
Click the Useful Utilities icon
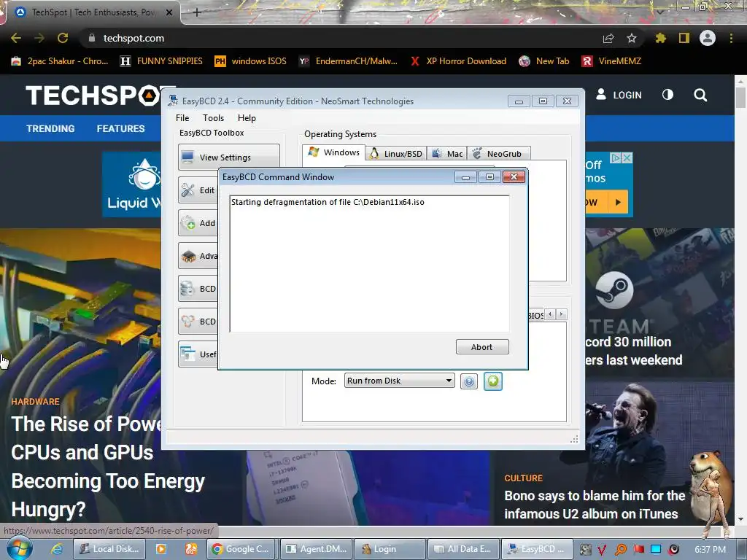pyautogui.click(x=187, y=354)
